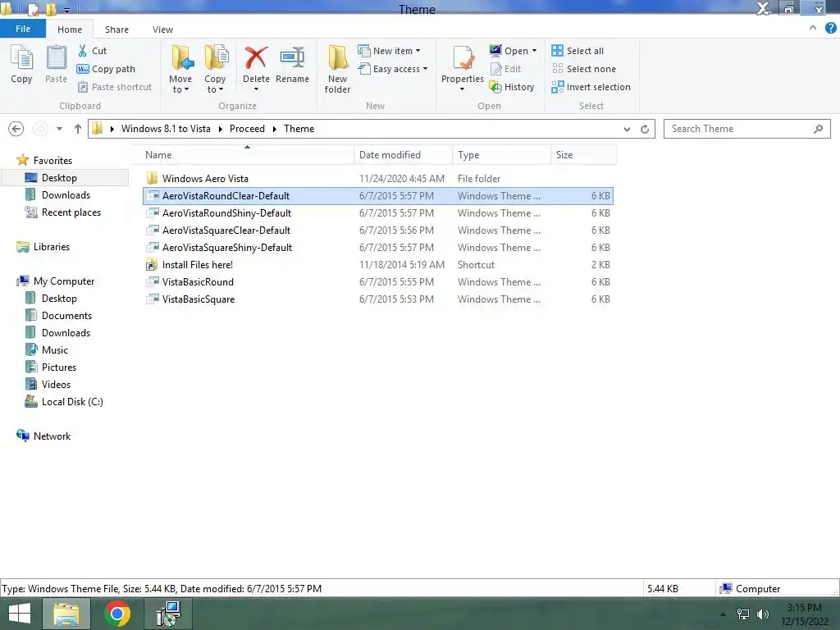
Task: Select AeroVistaSquareClear-Default theme file
Action: click(x=377, y=231)
